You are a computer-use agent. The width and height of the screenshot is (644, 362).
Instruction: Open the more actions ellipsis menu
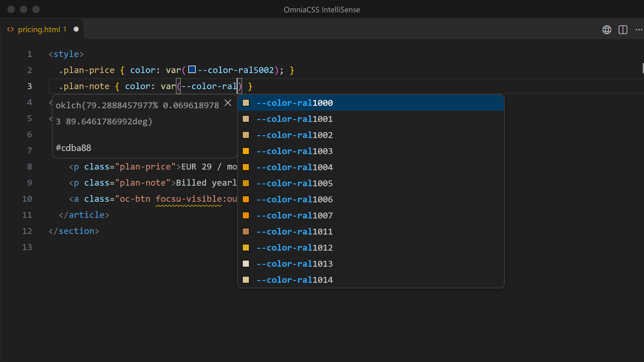(639, 30)
